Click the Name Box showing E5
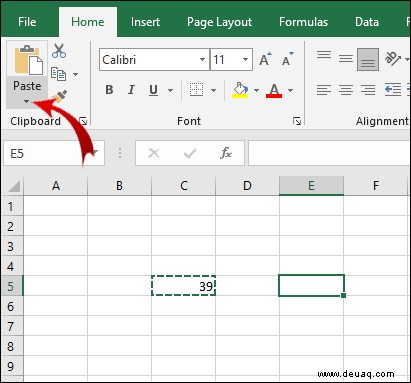This screenshot has width=411, height=383. pos(54,153)
